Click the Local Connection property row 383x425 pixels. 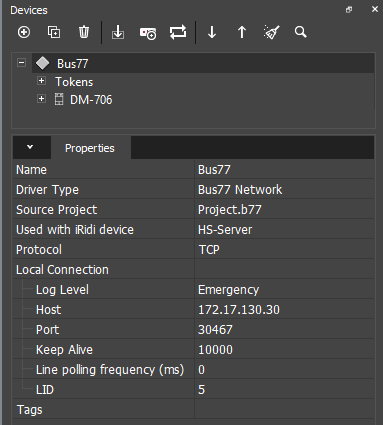[193, 270]
